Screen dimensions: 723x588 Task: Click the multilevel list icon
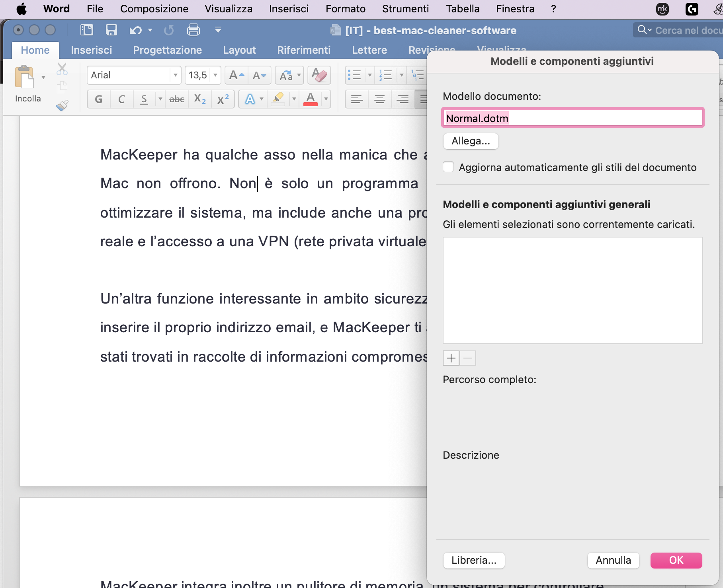417,75
